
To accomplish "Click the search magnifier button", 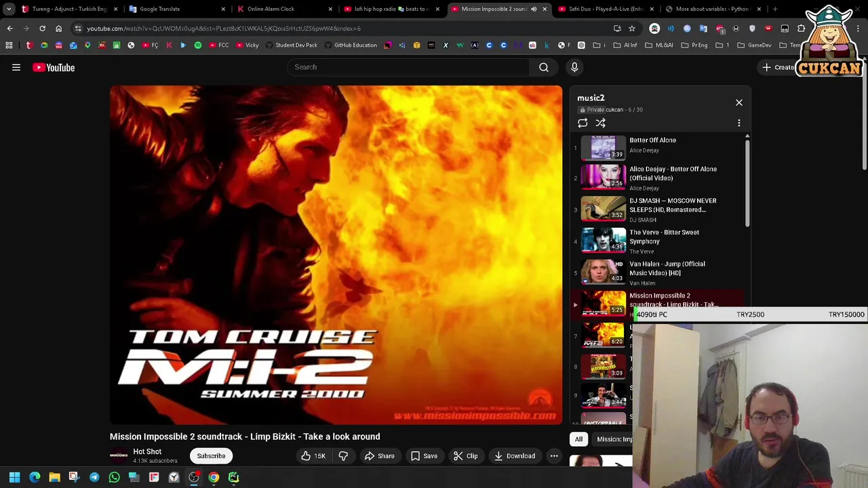I will 544,67.
